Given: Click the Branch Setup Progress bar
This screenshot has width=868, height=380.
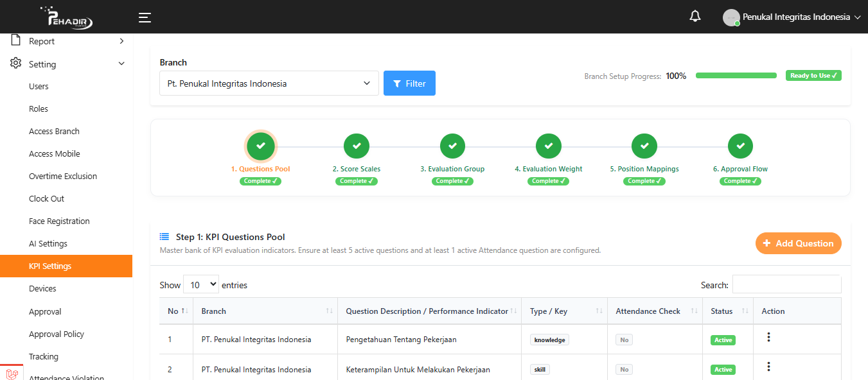Looking at the screenshot, I should tap(736, 76).
